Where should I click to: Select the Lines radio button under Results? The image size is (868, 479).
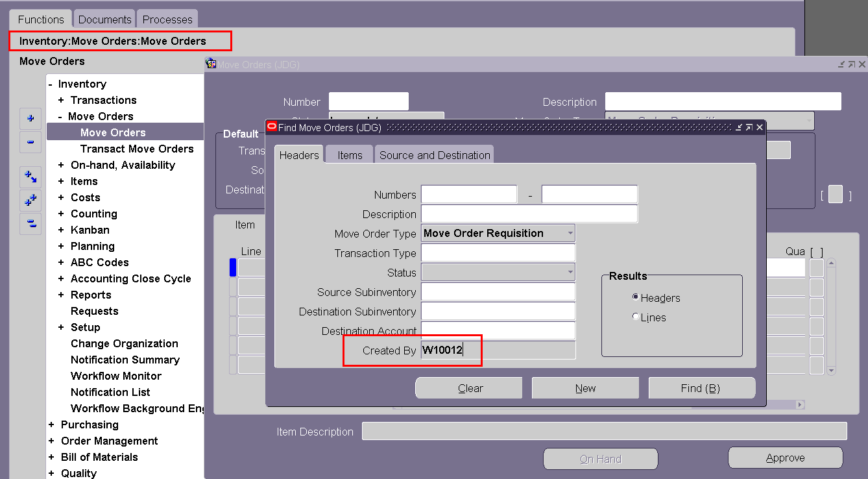(x=636, y=317)
